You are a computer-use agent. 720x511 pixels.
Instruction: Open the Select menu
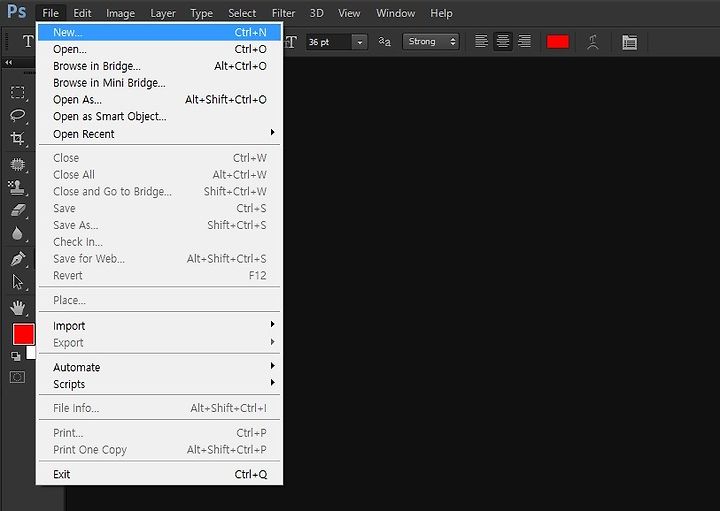point(242,13)
